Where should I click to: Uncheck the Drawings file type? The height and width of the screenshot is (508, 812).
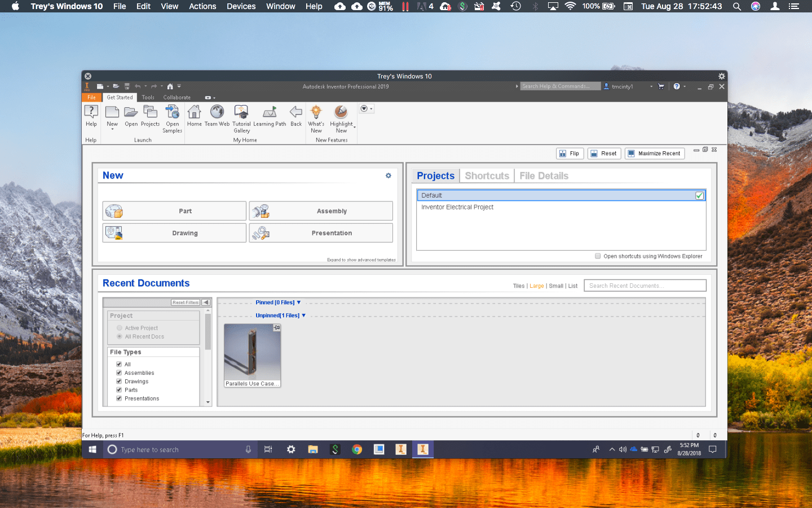click(x=119, y=381)
